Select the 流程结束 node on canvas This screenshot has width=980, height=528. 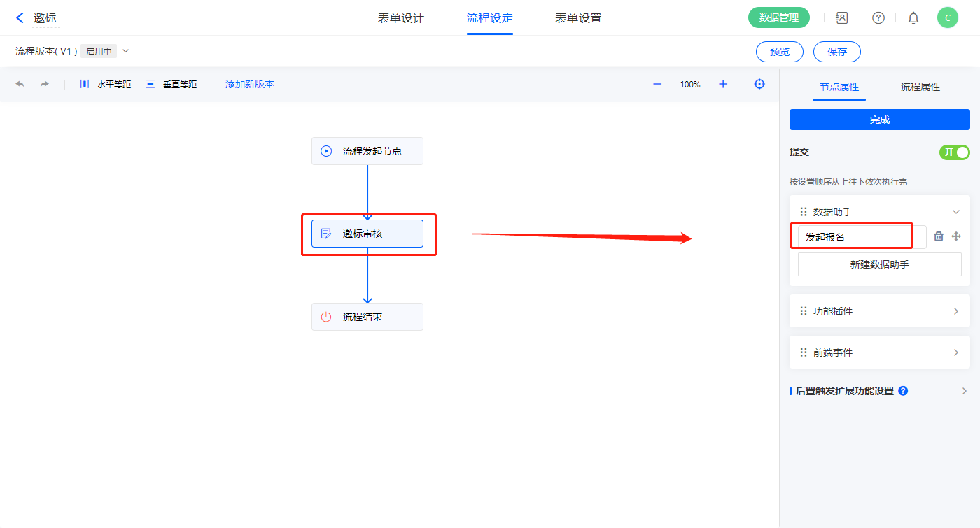click(367, 317)
